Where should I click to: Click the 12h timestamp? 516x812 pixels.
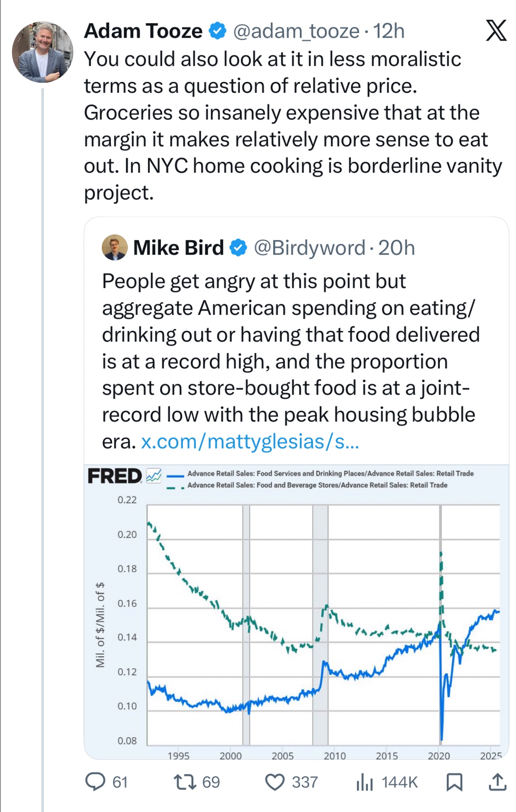click(389, 31)
